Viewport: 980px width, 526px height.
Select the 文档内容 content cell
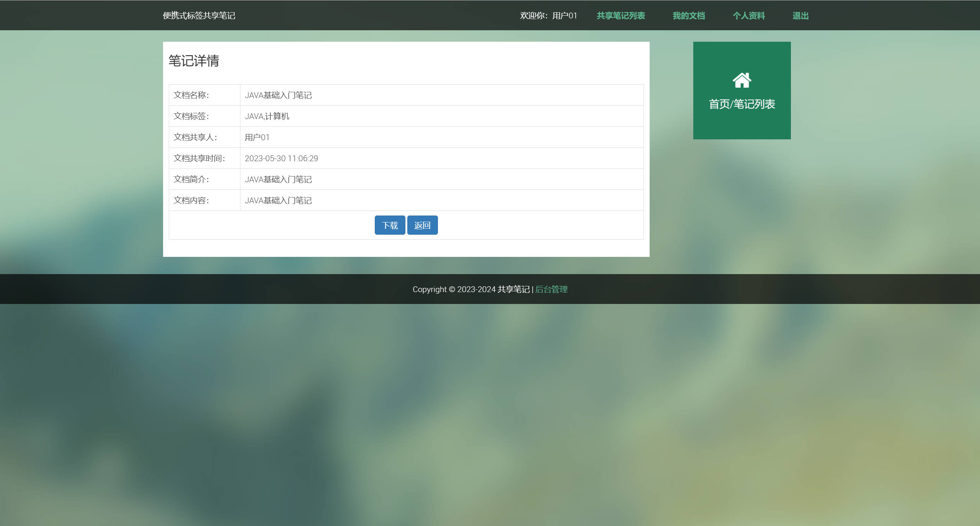278,200
